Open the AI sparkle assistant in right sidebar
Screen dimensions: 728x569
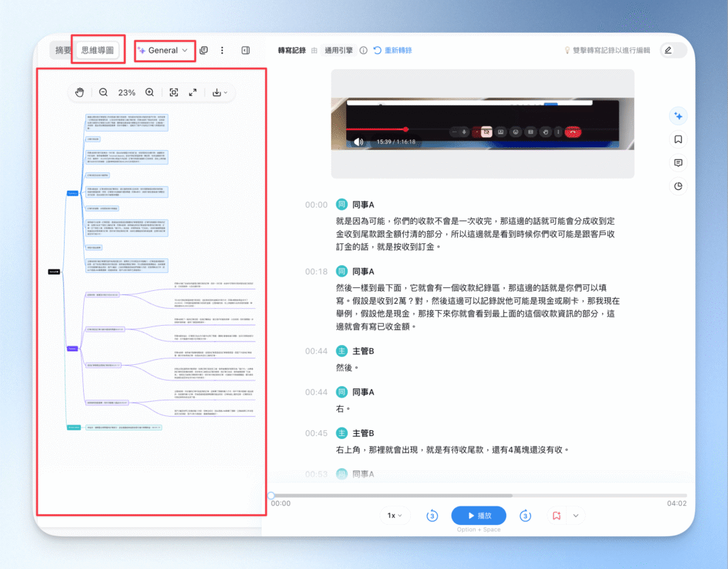(678, 116)
